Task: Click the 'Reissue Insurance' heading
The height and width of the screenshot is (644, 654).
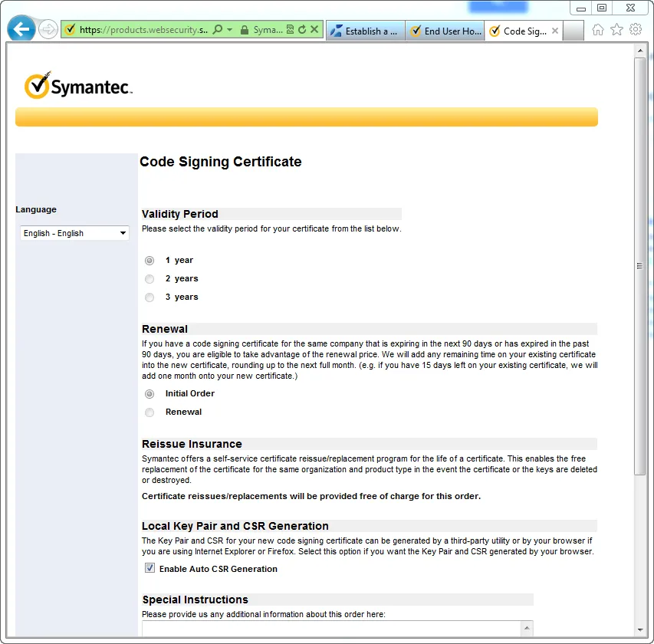Action: click(192, 444)
